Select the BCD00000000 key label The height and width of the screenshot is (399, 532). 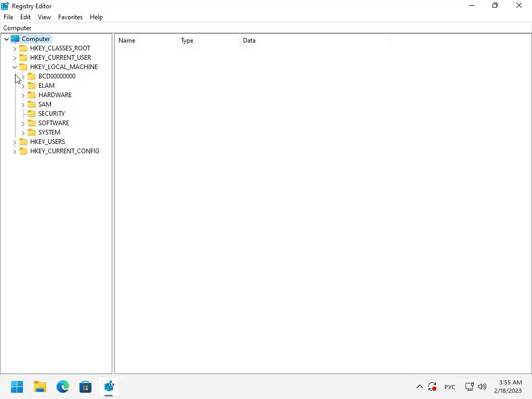57,76
